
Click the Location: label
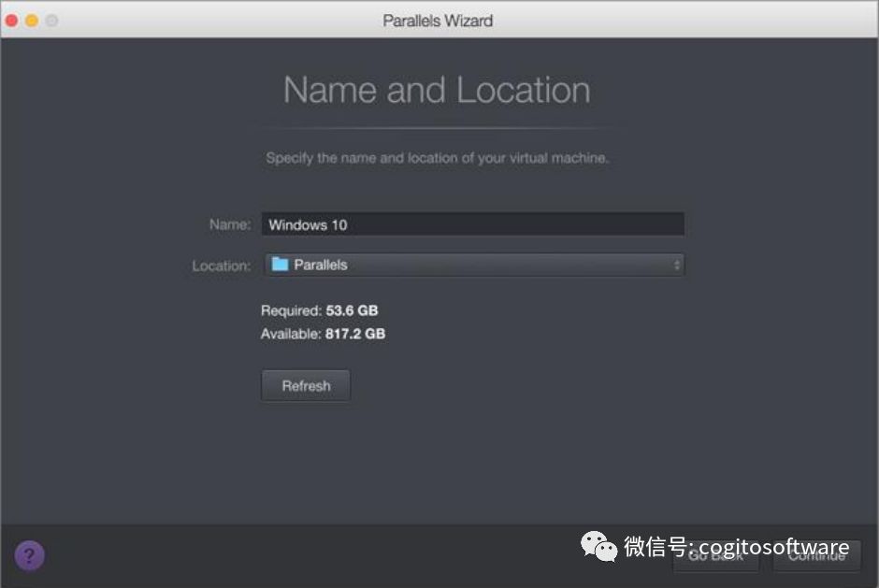(x=222, y=265)
